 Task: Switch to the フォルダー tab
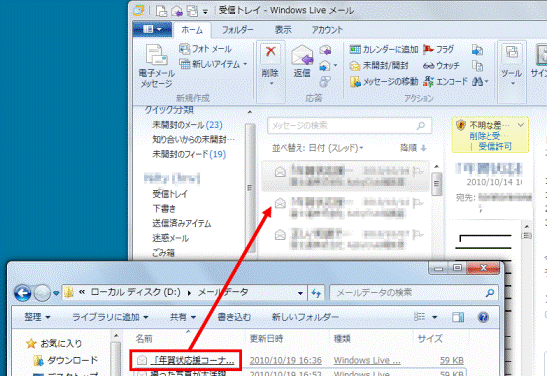[x=238, y=30]
